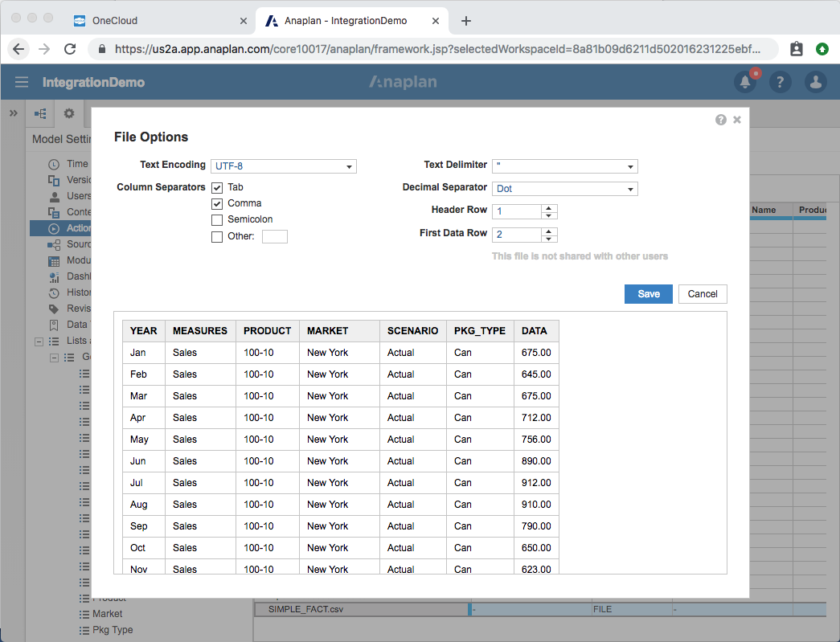Viewport: 840px width, 642px height.
Task: Open a new browser tab
Action: click(466, 21)
